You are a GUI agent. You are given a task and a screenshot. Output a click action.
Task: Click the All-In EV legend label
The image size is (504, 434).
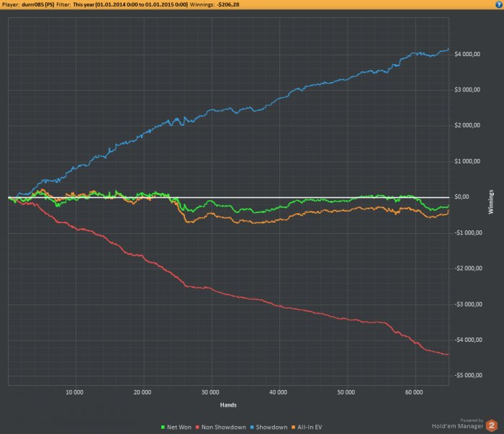[310, 428]
